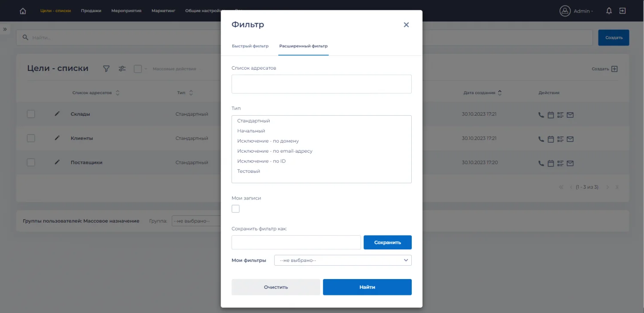
Task: Open the Продажи menu item
Action: coord(91,11)
